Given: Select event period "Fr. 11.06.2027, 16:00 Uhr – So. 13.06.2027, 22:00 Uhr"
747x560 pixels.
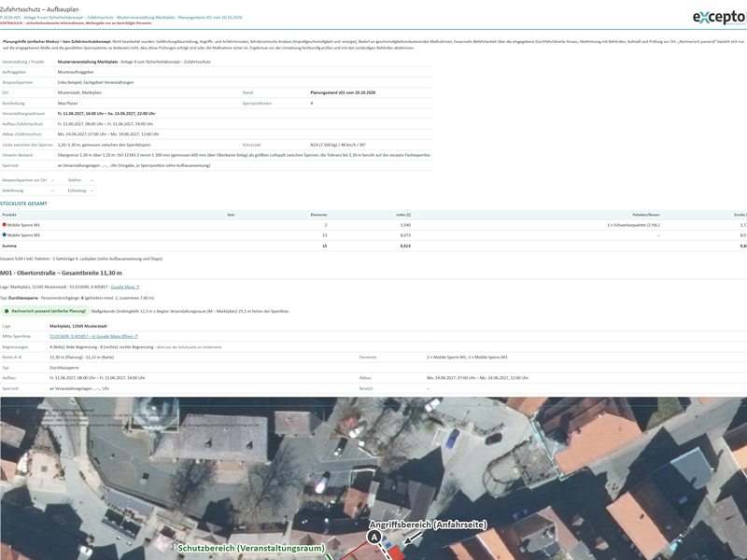Looking at the screenshot, I should pyautogui.click(x=106, y=113).
